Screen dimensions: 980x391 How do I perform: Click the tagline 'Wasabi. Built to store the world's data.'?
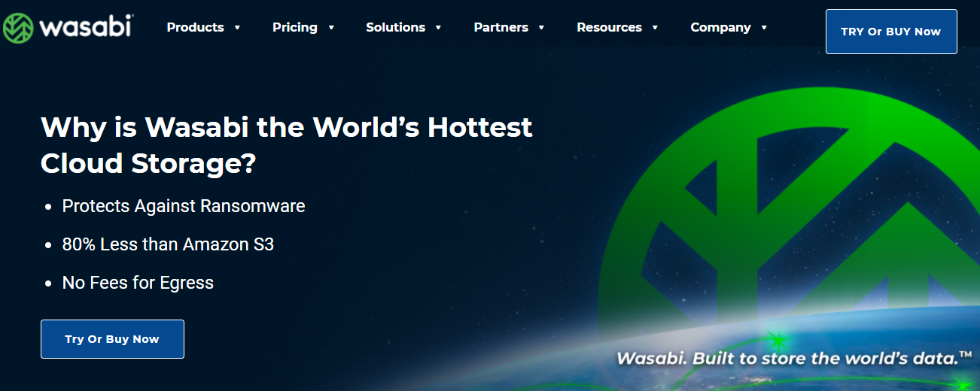pyautogui.click(x=795, y=358)
